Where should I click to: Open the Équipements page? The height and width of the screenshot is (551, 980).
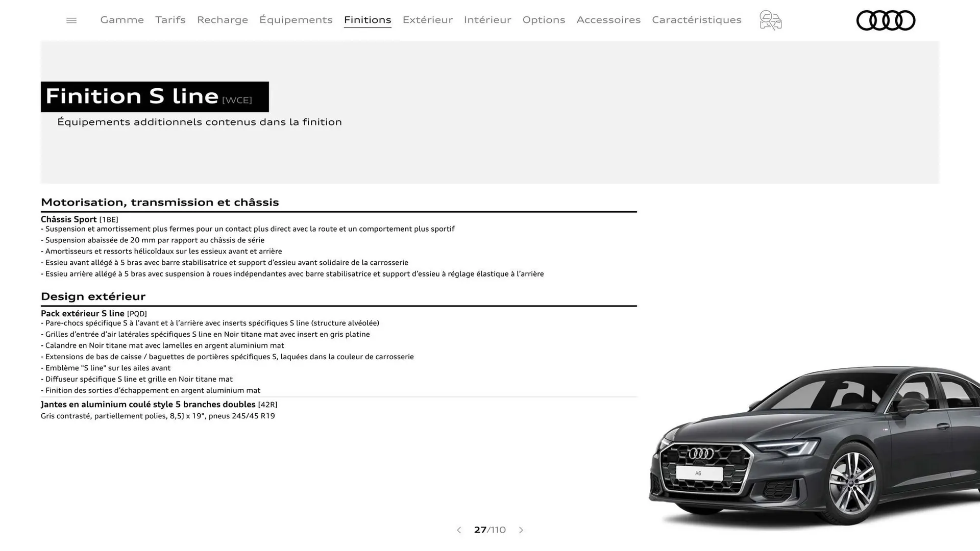(x=296, y=20)
